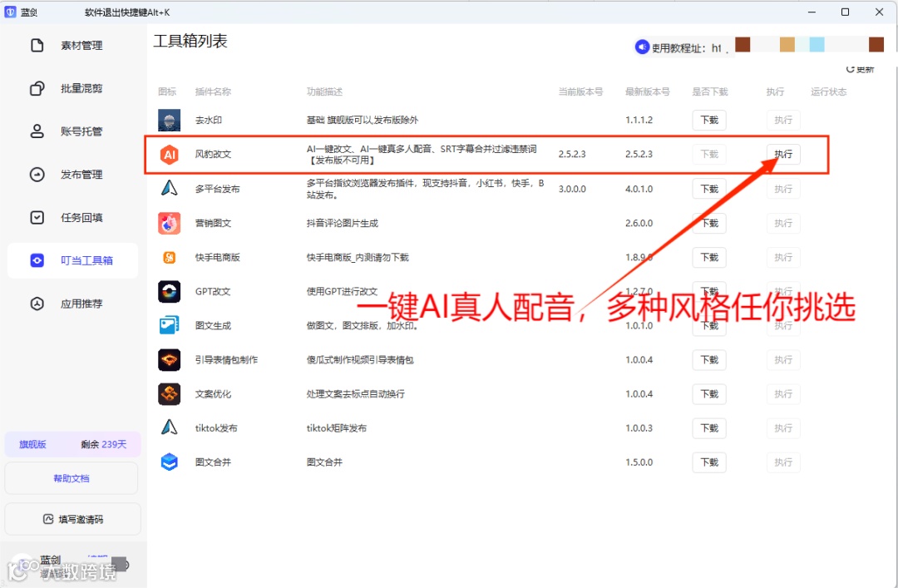Click the 工具箱列表 heading
This screenshot has width=898, height=588.
(190, 41)
